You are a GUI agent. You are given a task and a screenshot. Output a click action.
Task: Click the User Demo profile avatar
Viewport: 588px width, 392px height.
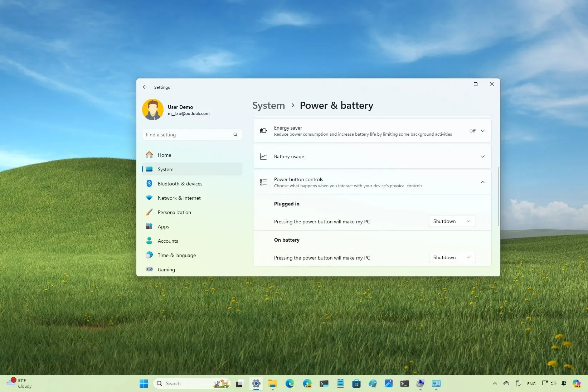coord(153,110)
